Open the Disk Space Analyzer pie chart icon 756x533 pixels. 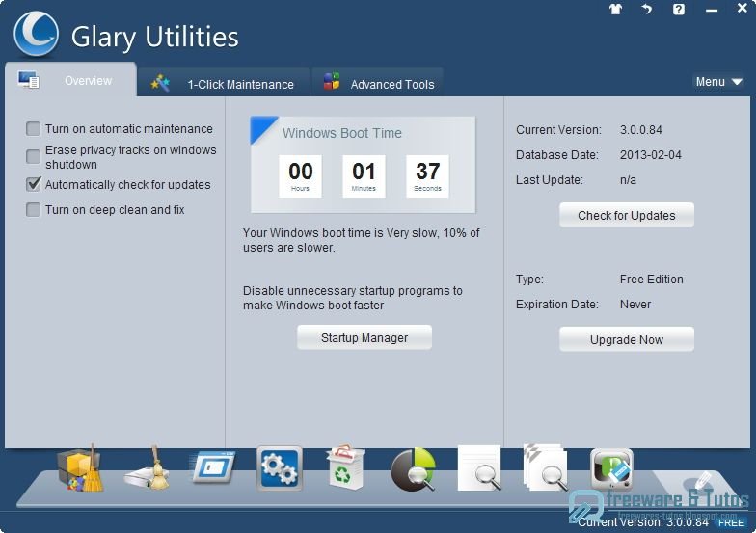point(414,469)
